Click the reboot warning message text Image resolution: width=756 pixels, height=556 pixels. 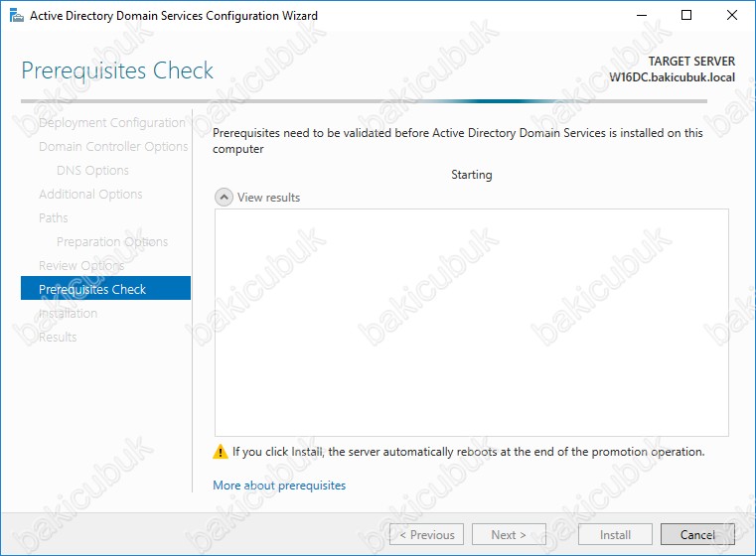[x=469, y=452]
